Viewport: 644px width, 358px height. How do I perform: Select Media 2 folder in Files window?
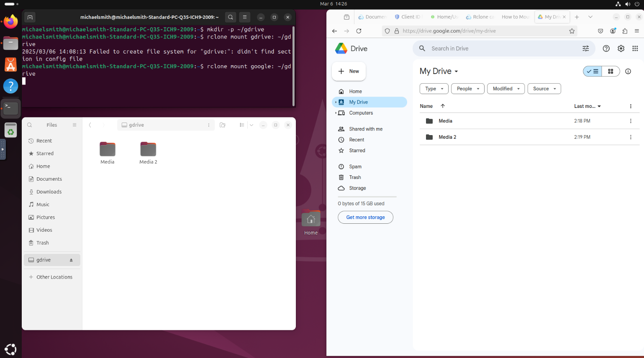(x=148, y=153)
